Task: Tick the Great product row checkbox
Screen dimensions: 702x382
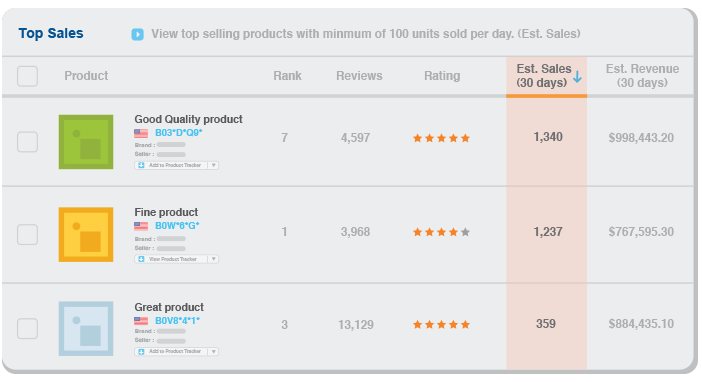Action: point(27,329)
